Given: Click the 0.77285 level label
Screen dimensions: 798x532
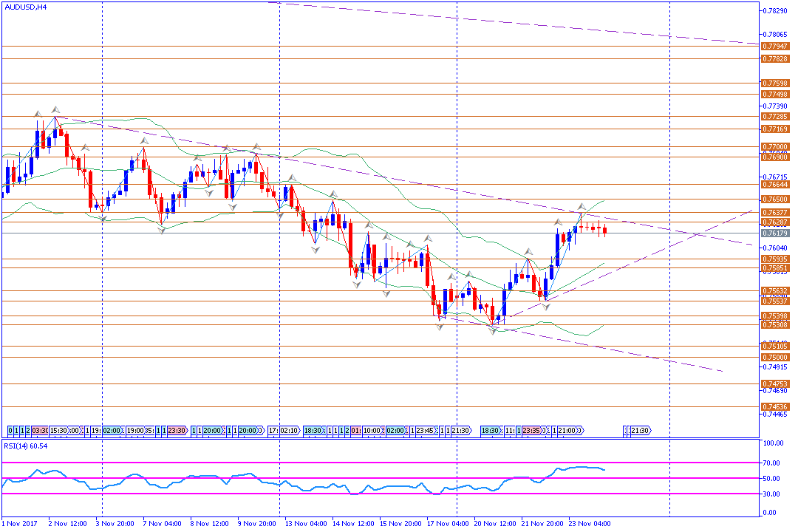Looking at the screenshot, I should point(775,117).
